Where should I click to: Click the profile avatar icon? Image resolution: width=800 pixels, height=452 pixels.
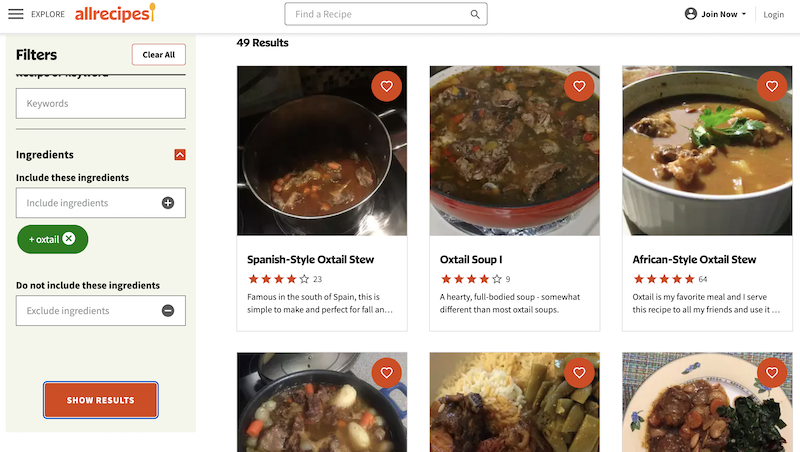(691, 14)
